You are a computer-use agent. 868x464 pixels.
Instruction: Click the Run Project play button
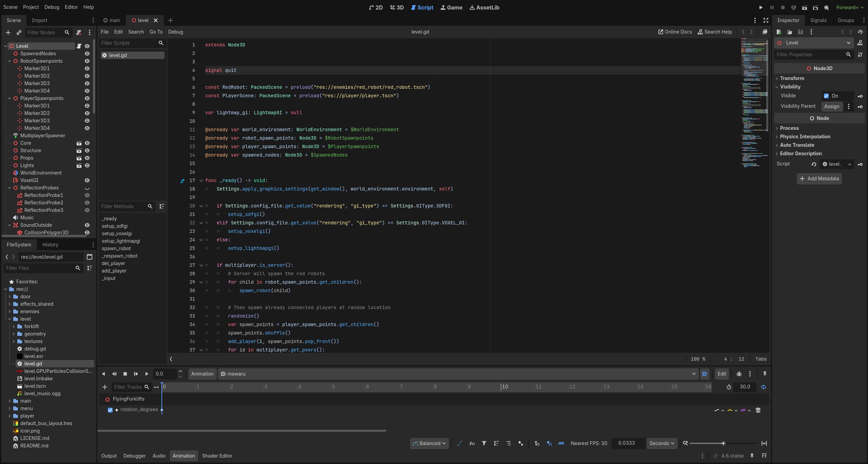click(761, 7)
